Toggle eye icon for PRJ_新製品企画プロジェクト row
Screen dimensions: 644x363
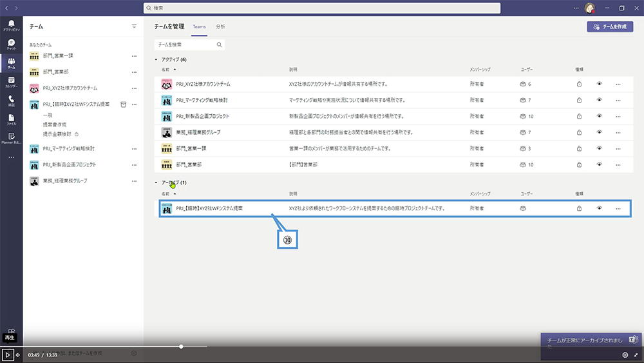599,116
